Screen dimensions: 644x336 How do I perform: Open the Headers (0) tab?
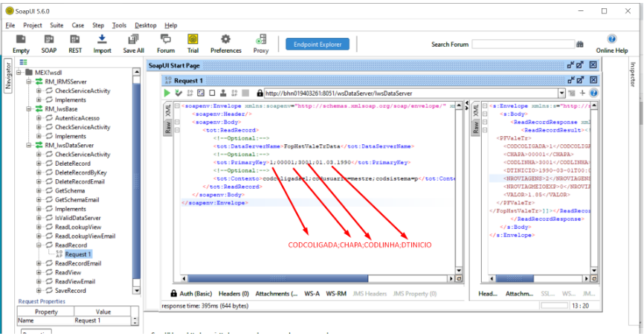(x=234, y=294)
